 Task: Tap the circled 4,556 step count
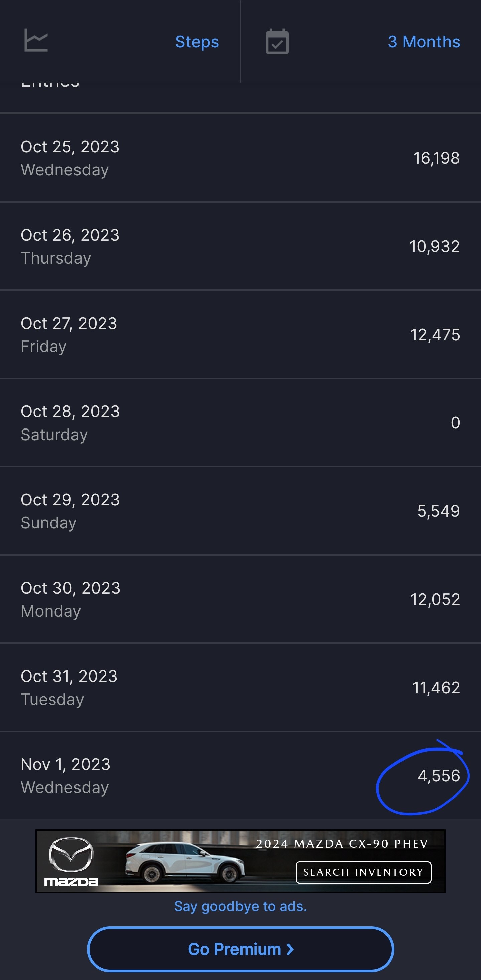(x=439, y=776)
